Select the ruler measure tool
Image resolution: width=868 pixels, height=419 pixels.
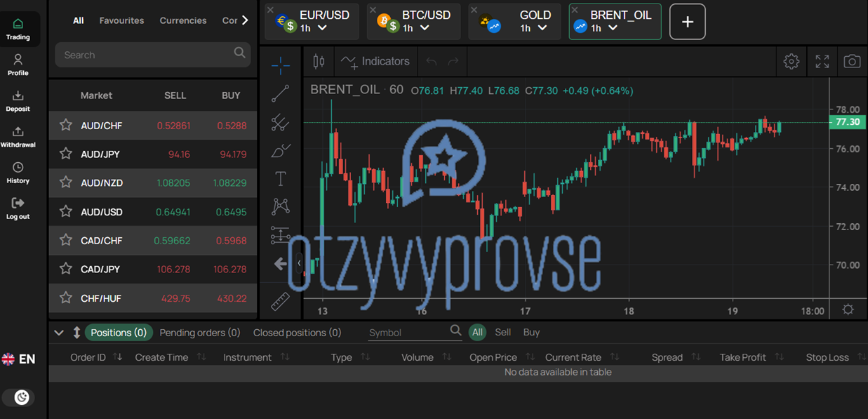[281, 300]
